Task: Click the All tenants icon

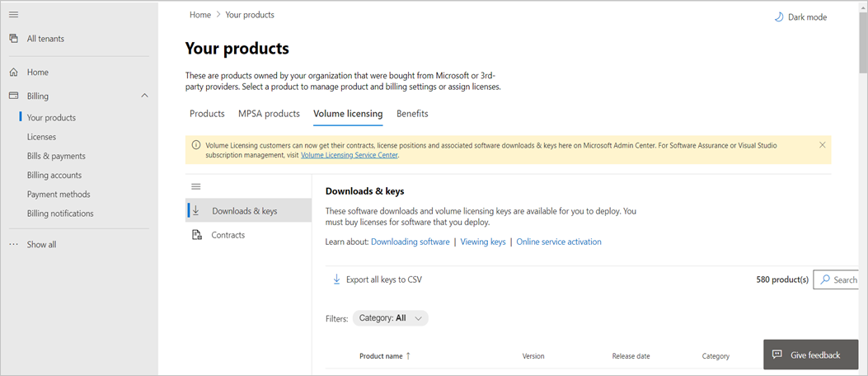Action: (14, 39)
